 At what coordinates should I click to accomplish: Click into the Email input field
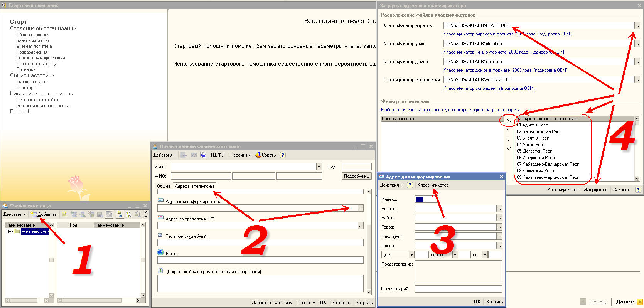click(260, 260)
